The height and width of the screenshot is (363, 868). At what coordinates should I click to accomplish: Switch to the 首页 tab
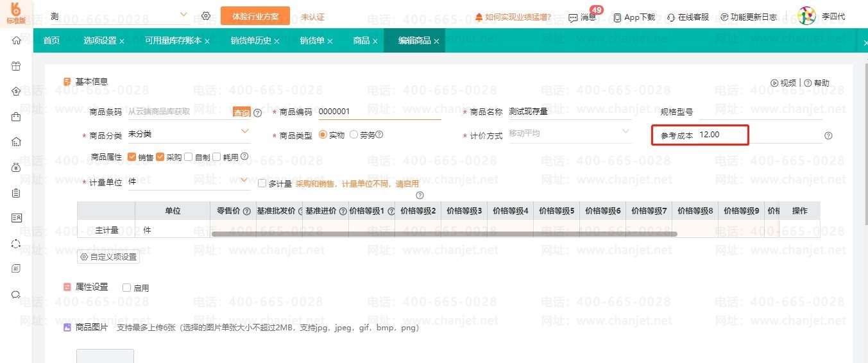point(52,41)
